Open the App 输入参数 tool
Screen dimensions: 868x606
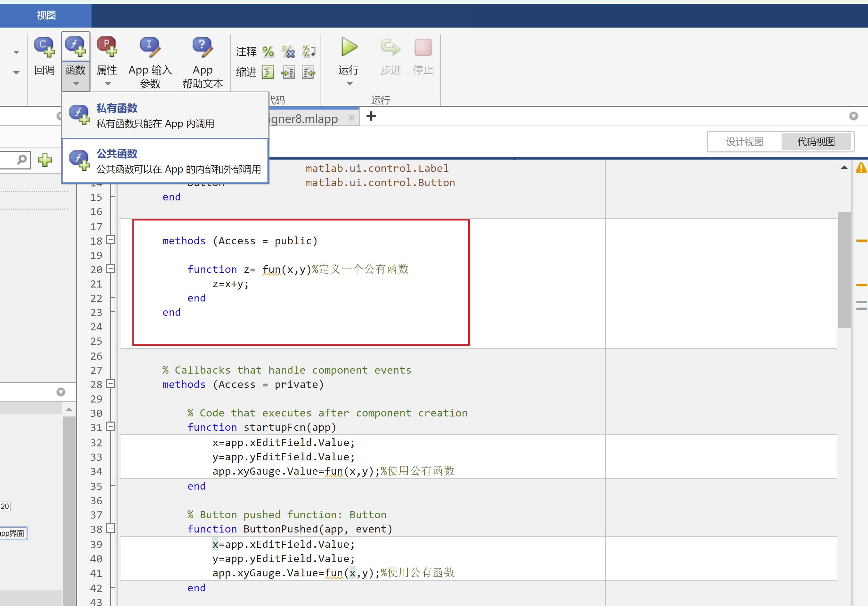click(x=150, y=48)
